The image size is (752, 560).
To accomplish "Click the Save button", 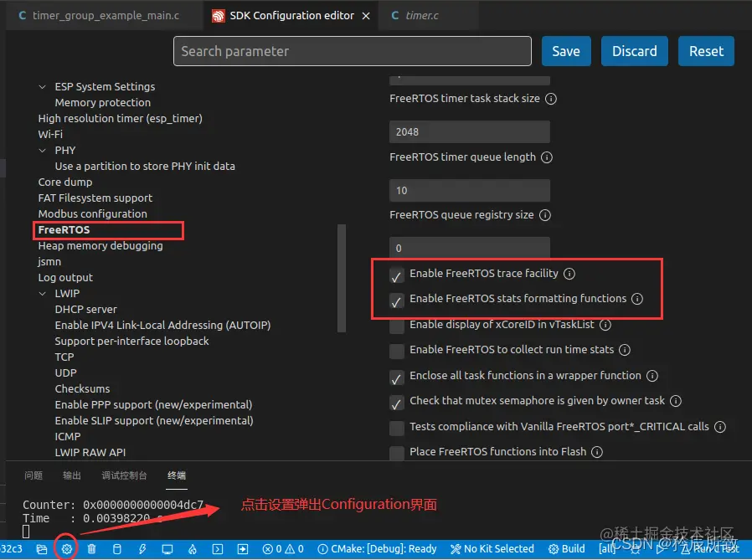I will (x=566, y=51).
